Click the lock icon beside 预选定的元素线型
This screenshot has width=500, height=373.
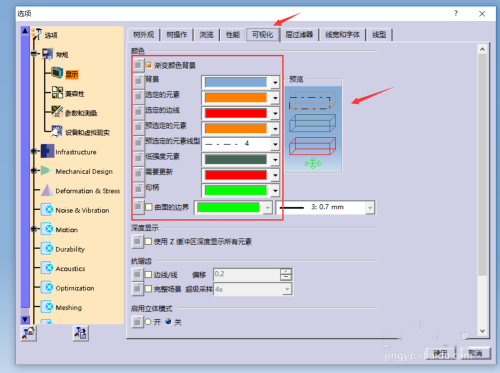pos(138,143)
